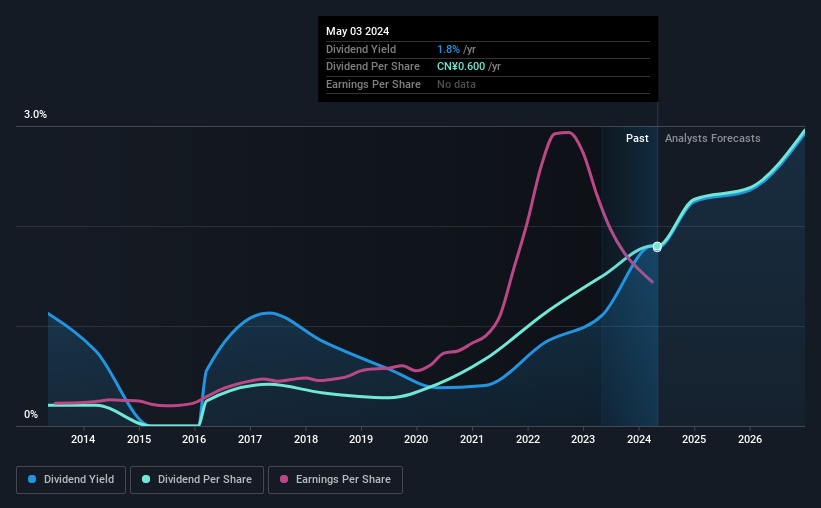The width and height of the screenshot is (821, 508).
Task: Toggle the Dividend Per Share legend button
Action: (x=197, y=480)
